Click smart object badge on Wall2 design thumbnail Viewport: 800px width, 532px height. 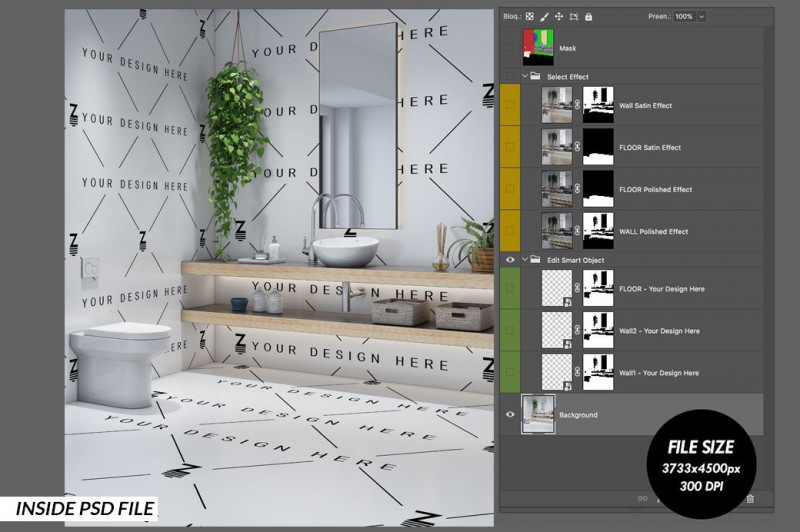click(x=567, y=344)
